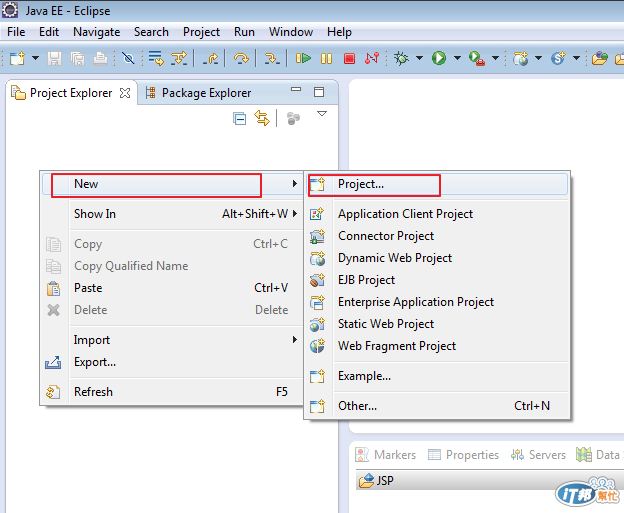Click the greyed Focus on Active Task icon
Image resolution: width=624 pixels, height=513 pixels.
[293, 118]
